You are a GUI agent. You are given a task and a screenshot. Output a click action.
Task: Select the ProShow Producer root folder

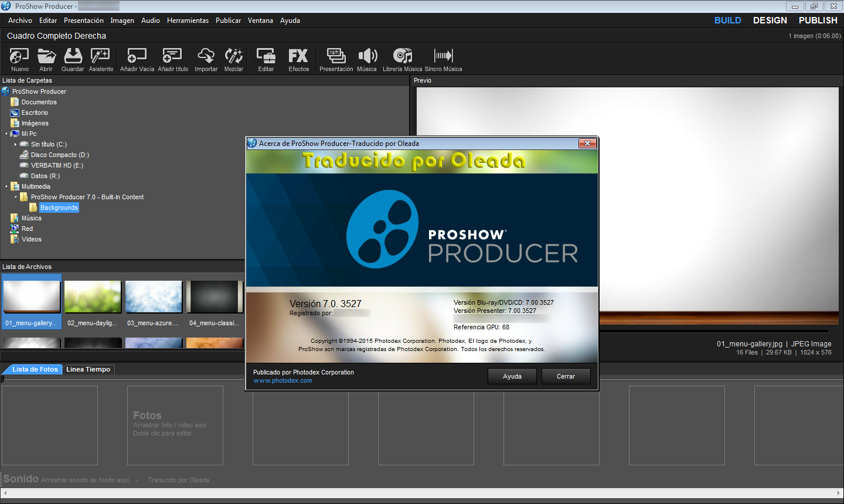tap(39, 91)
